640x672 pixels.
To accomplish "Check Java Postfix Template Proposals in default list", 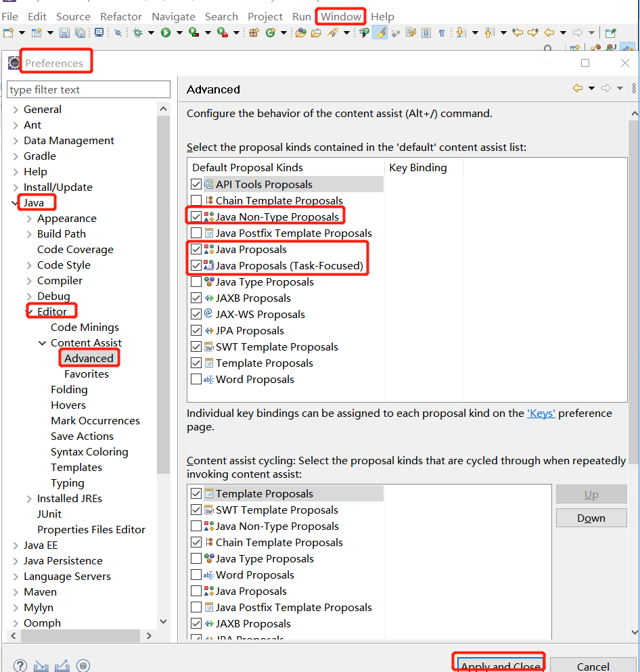I will pos(196,233).
